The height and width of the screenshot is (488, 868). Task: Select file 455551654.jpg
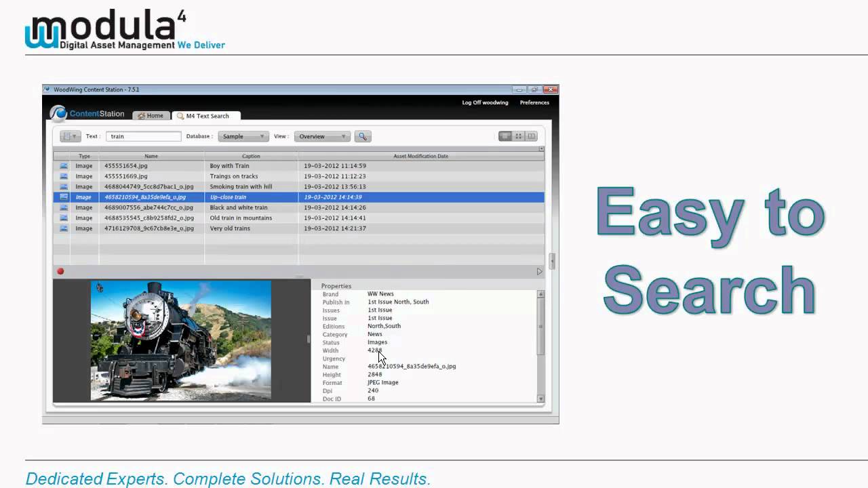tap(125, 165)
